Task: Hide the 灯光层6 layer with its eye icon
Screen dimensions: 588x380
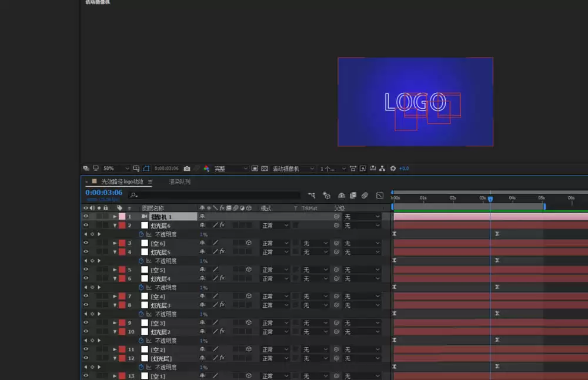Action: (x=86, y=225)
